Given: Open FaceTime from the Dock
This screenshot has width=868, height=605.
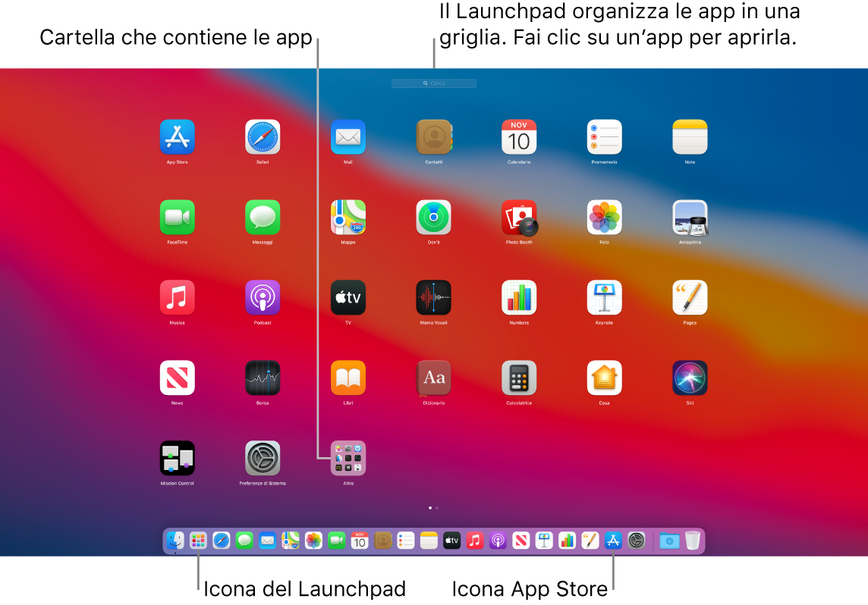Looking at the screenshot, I should point(337,541).
